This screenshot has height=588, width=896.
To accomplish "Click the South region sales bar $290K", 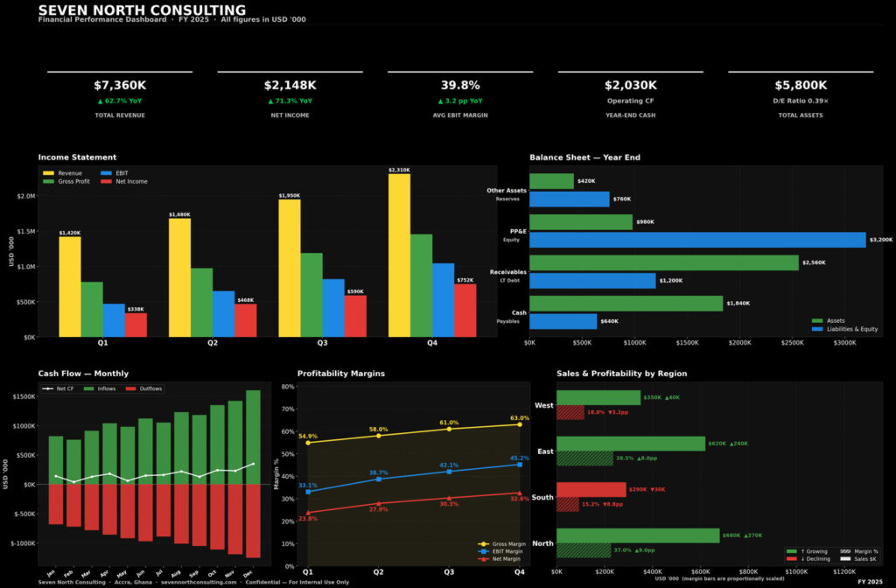I will 591,489.
